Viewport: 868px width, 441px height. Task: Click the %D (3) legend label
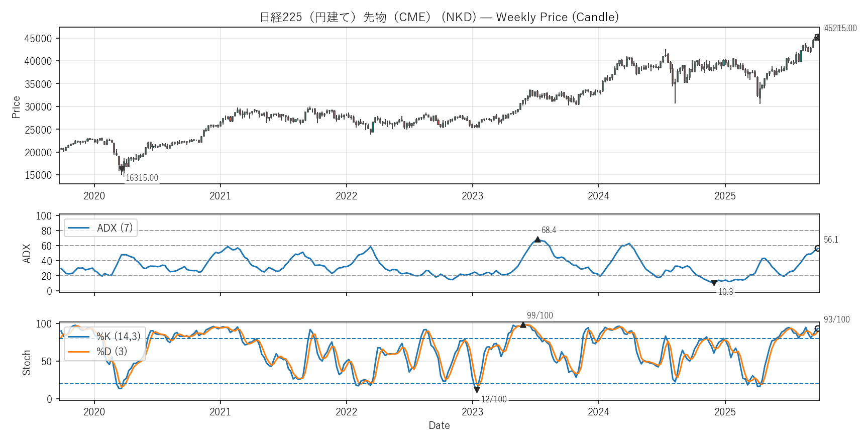point(112,352)
